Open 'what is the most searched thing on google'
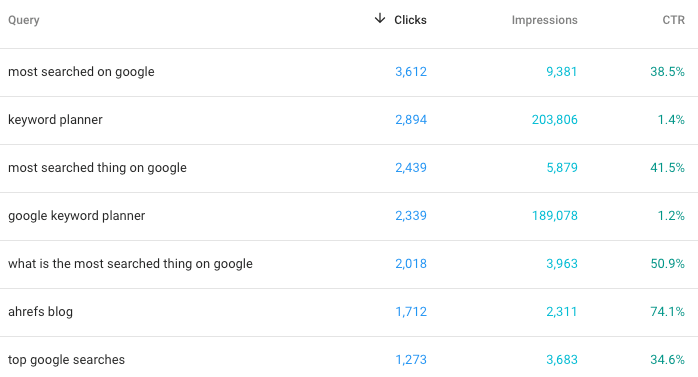Image resolution: width=698 pixels, height=377 pixels. 130,264
